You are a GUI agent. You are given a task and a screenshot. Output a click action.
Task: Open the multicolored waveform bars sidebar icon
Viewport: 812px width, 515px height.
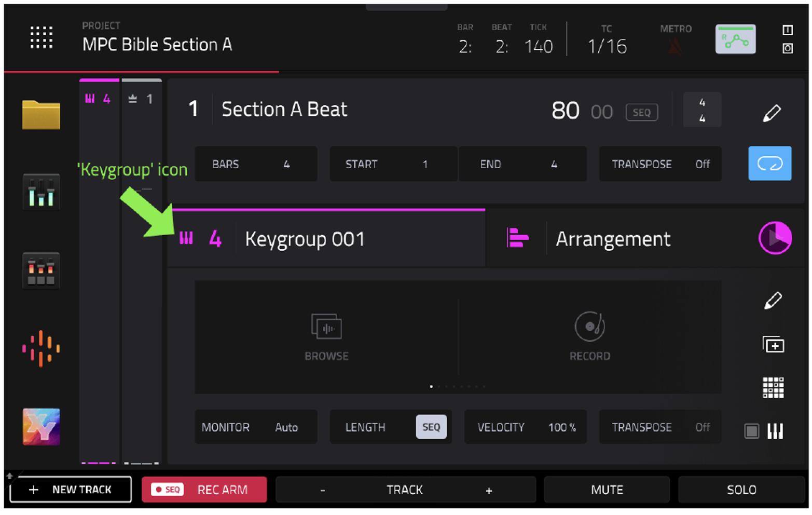click(x=41, y=348)
